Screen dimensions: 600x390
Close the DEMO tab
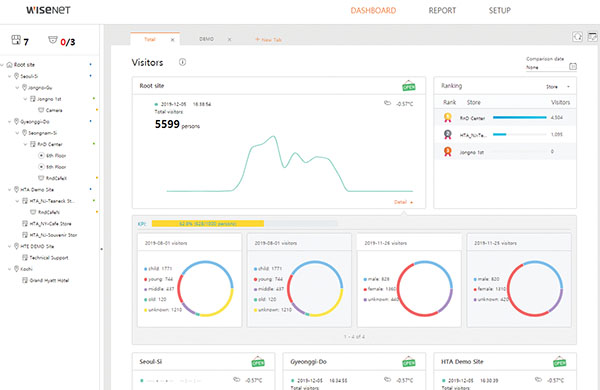[229, 39]
